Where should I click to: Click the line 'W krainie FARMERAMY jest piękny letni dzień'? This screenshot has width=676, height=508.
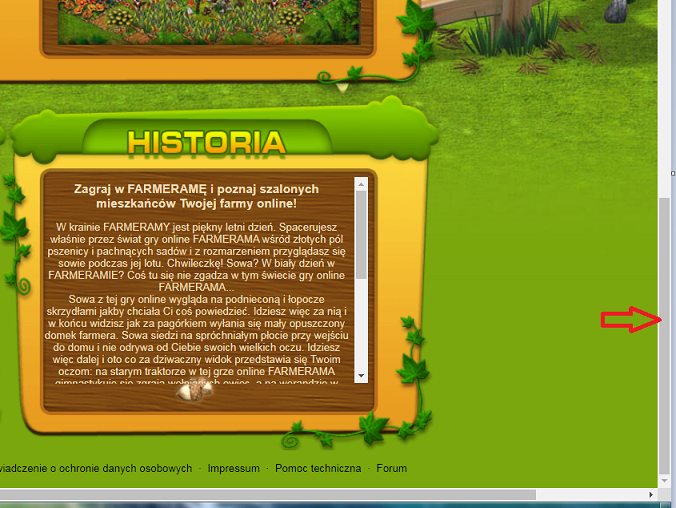click(165, 227)
